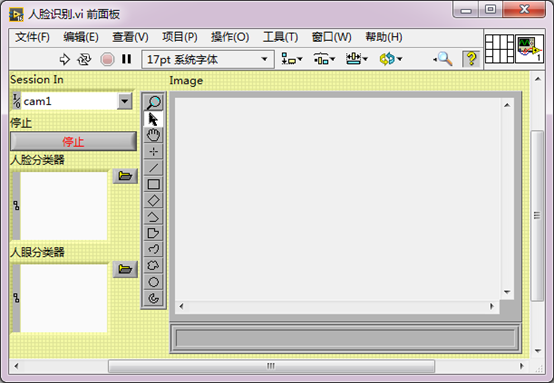
Task: Select the Freehand Line tool
Action: coord(153,249)
